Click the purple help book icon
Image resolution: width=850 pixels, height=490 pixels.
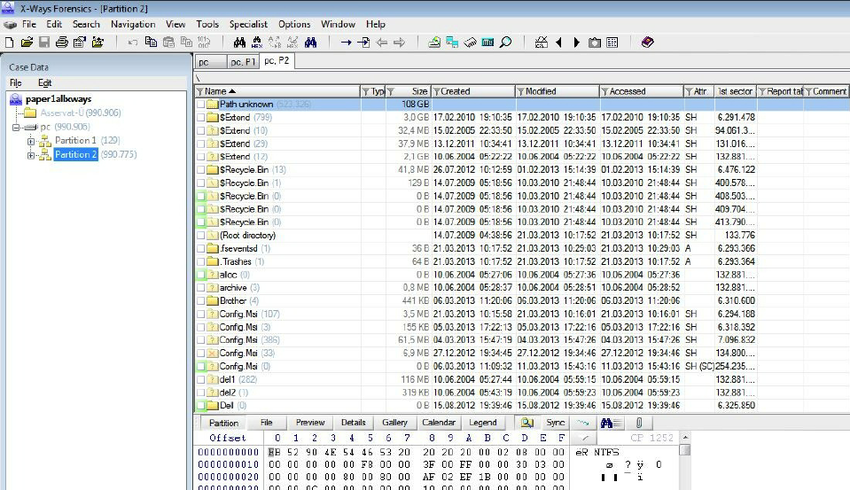tap(647, 42)
